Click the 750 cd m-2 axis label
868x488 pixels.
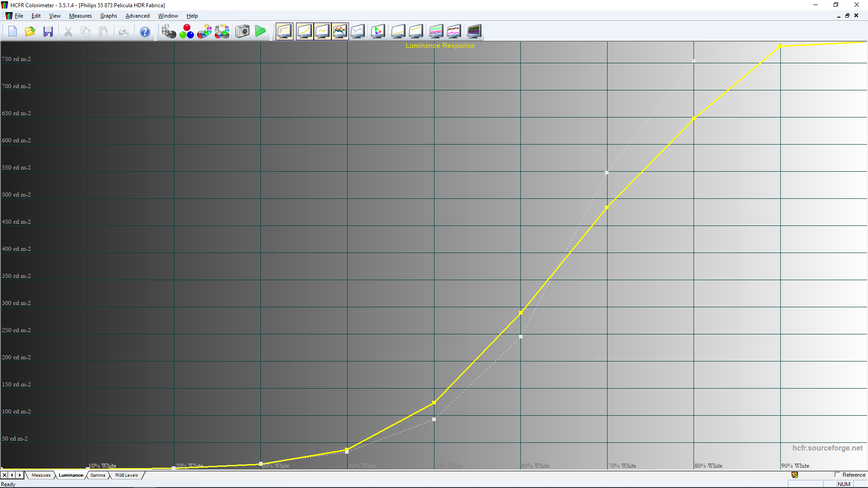pos(16,59)
